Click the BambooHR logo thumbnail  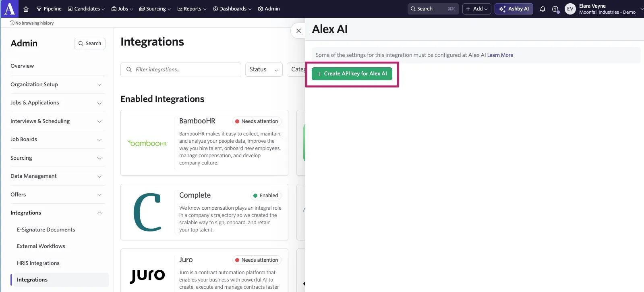tap(147, 143)
